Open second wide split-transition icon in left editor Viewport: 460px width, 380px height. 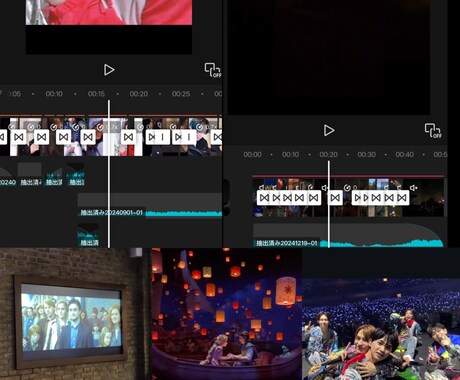[x=184, y=137]
